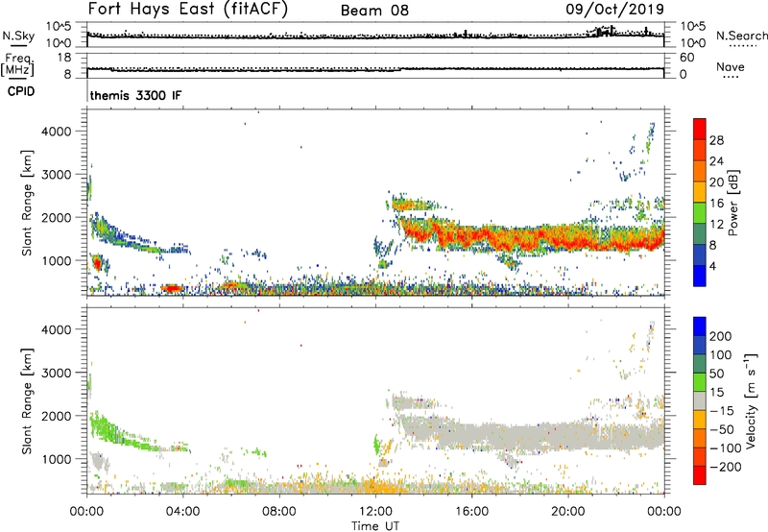Click the 12:00 time tick label
This screenshot has height=532, width=768.
[375, 512]
